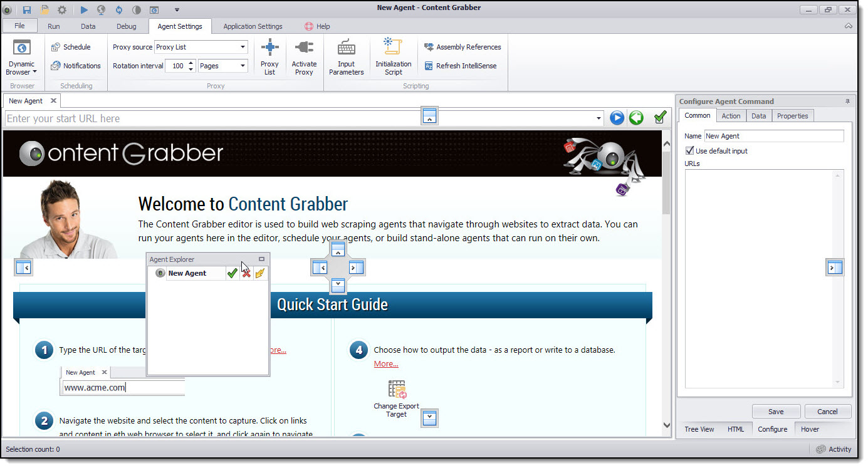Switch to the Action tab
Image resolution: width=868 pixels, height=468 pixels.
(731, 116)
